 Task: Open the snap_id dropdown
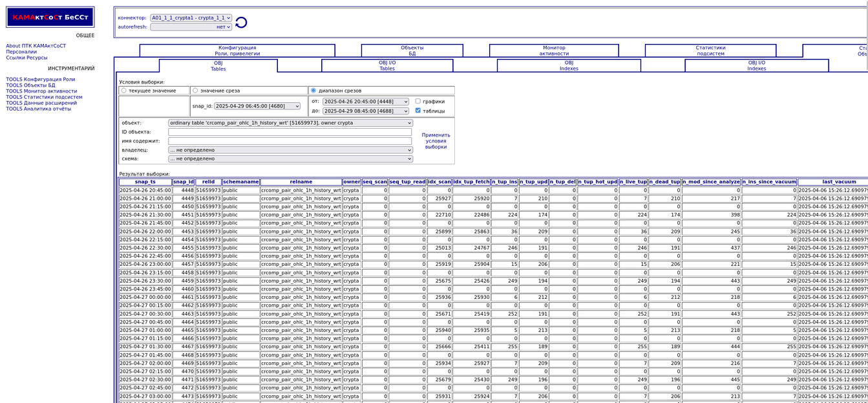(x=257, y=106)
